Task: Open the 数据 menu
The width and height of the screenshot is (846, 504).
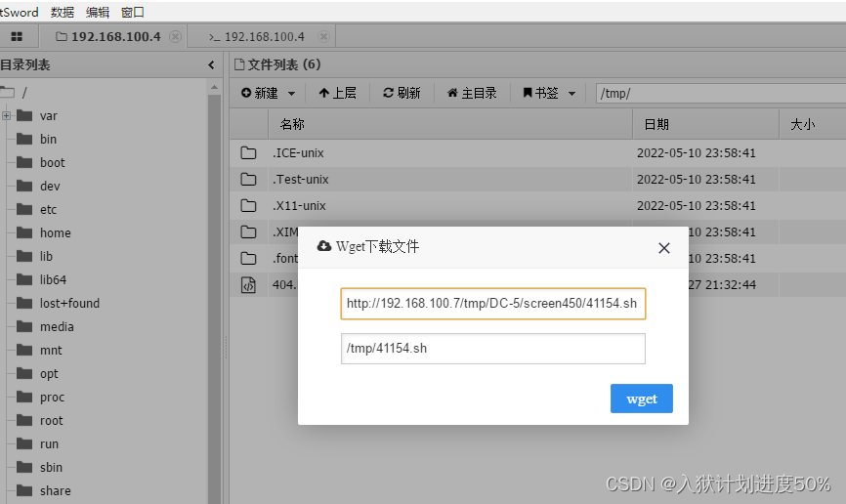Action: 63,12
